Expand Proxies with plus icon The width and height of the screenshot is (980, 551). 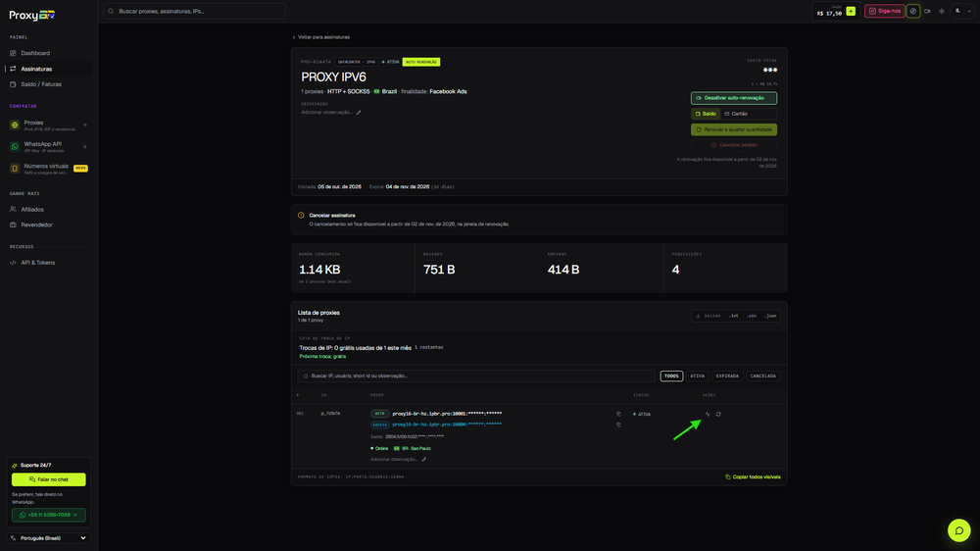[85, 125]
